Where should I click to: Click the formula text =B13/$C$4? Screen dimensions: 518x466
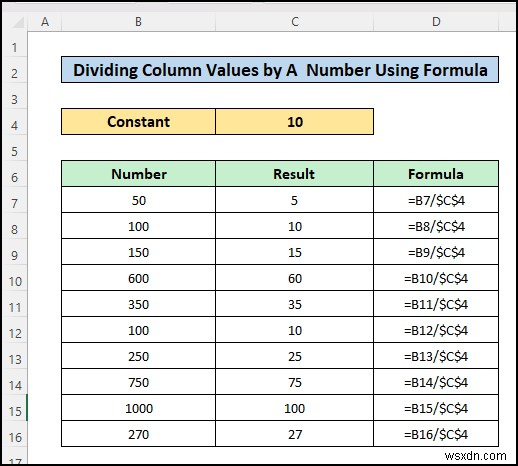click(x=436, y=356)
